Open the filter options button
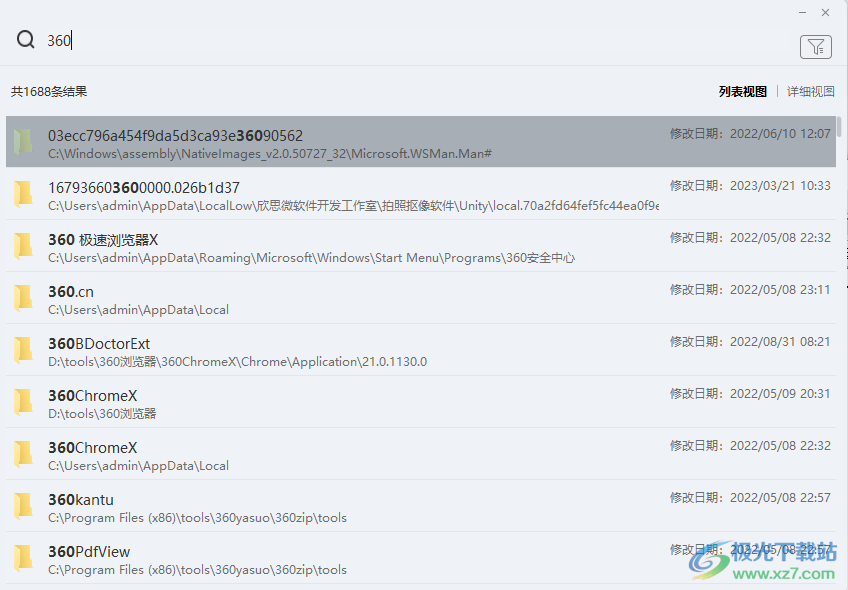The height and width of the screenshot is (590, 848). coord(816,47)
